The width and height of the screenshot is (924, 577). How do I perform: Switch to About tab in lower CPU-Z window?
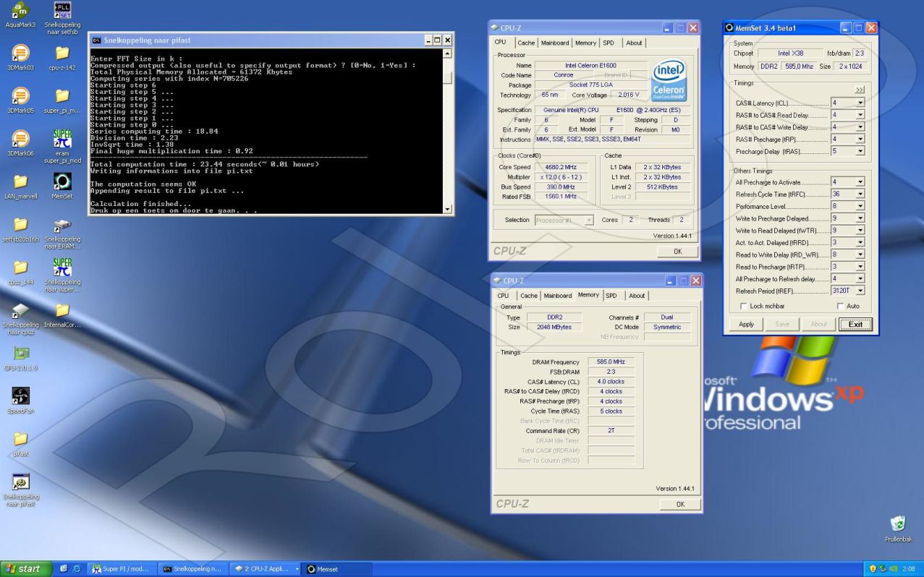pos(637,295)
